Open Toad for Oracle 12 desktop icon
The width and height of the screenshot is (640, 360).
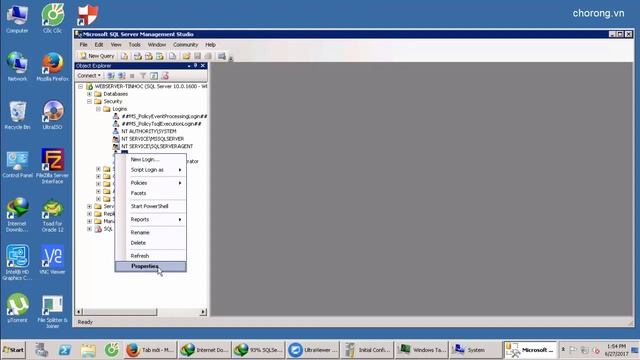(52, 215)
